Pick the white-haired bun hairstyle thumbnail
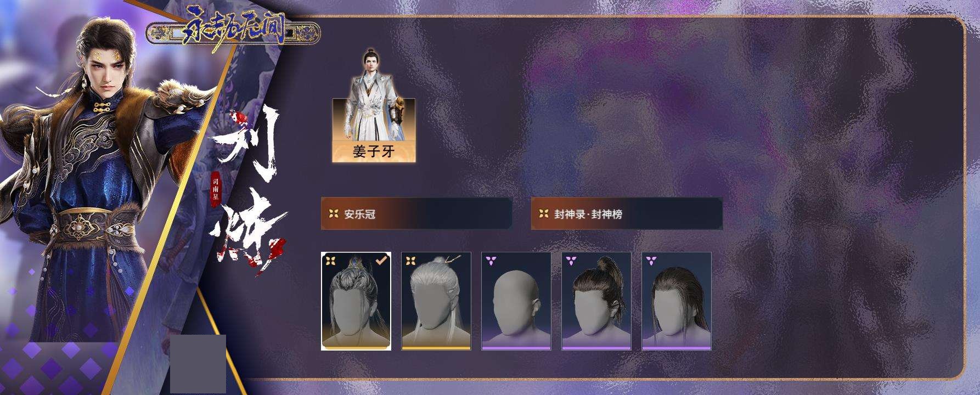This screenshot has width=980, height=395. click(x=436, y=301)
